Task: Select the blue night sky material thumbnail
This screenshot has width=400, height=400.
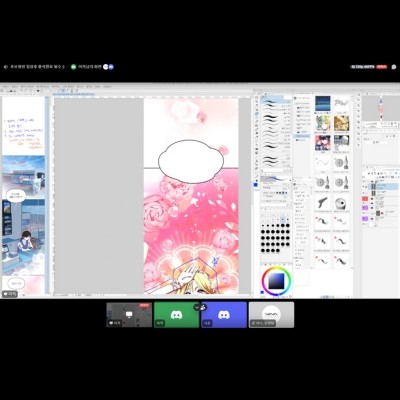Action: (x=323, y=103)
